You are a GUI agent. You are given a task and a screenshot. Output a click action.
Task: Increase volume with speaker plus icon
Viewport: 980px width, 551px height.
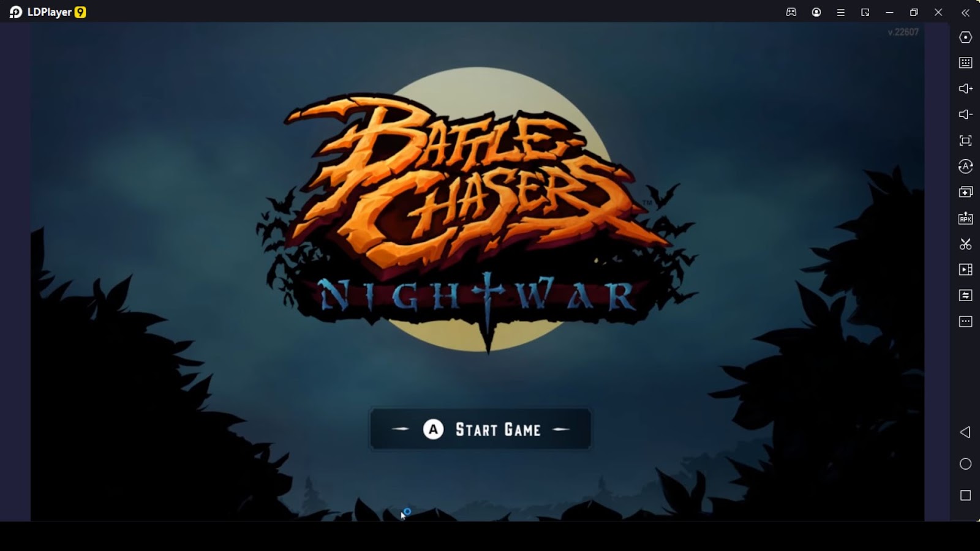(965, 89)
